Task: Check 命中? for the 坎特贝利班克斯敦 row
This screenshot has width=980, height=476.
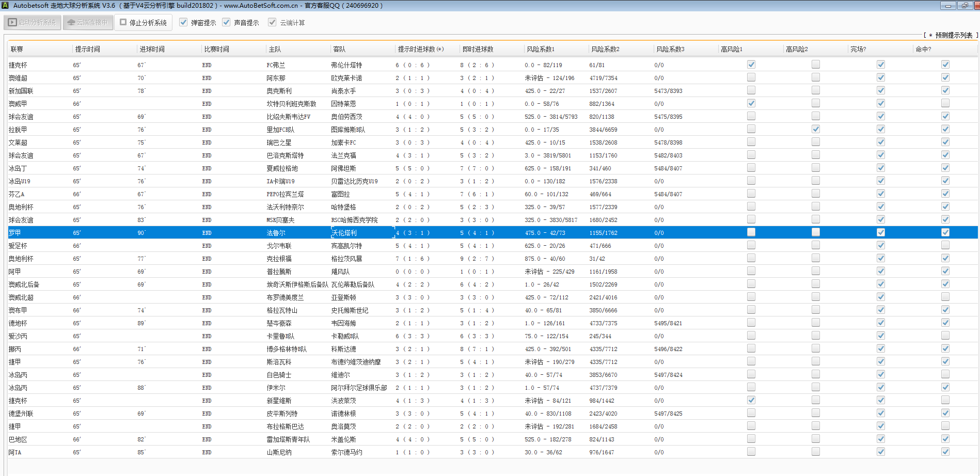Action: [945, 103]
